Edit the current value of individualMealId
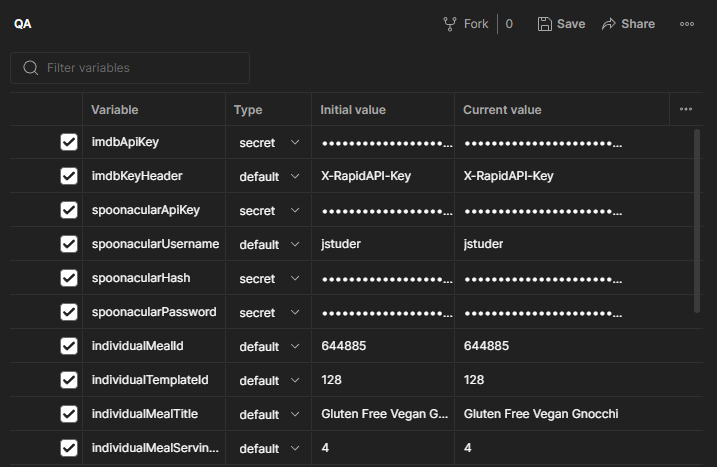The image size is (717, 467). pos(562,346)
